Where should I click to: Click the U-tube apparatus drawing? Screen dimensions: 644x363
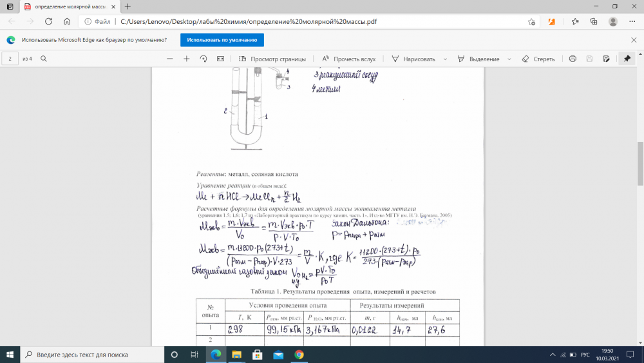point(247,108)
